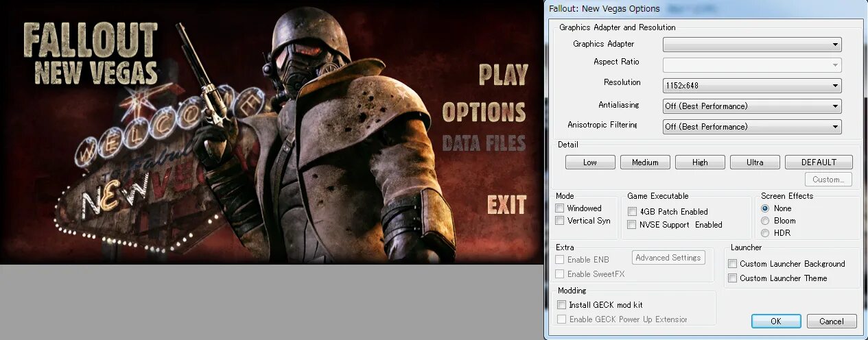Click Cancel in the options dialog
Image resolution: width=868 pixels, height=340 pixels.
(832, 321)
